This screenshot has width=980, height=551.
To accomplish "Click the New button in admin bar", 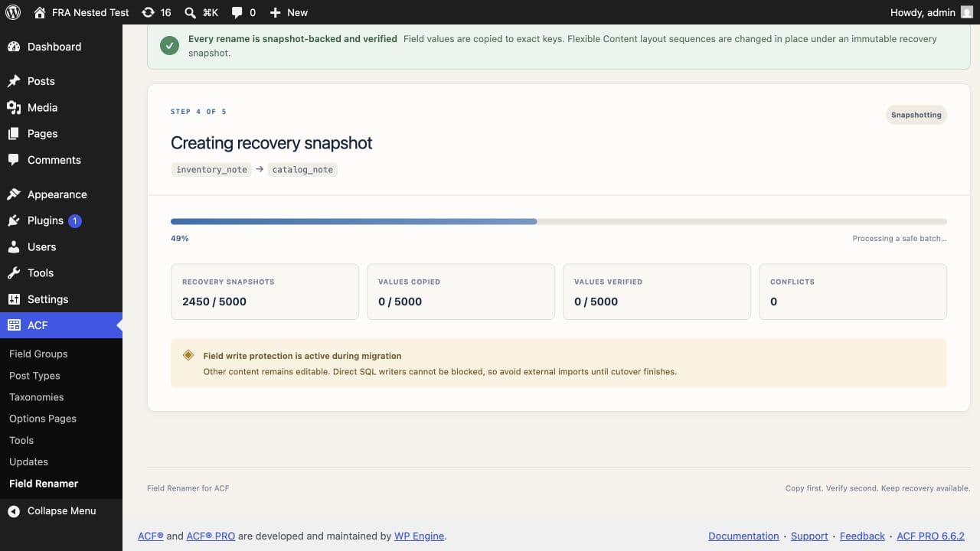I will point(289,12).
